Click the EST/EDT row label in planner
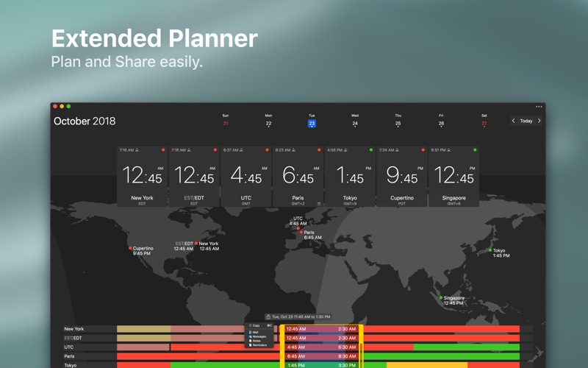The image size is (588, 368). click(x=73, y=338)
